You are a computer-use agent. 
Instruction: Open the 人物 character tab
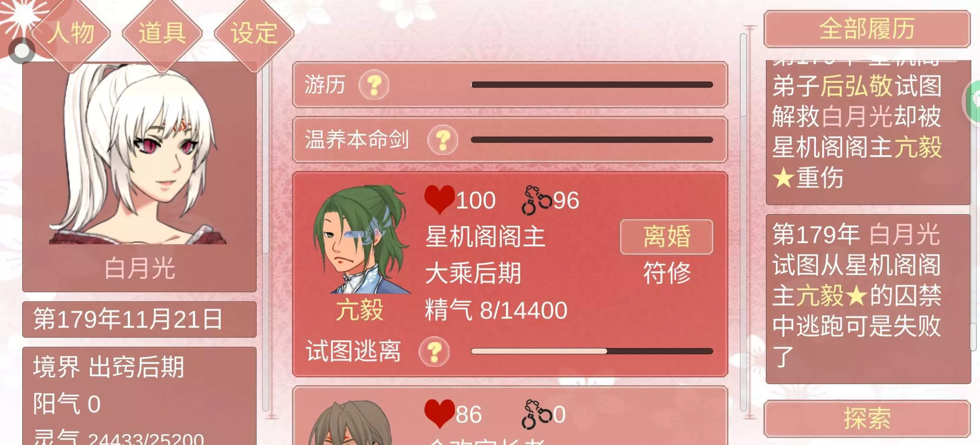[71, 33]
